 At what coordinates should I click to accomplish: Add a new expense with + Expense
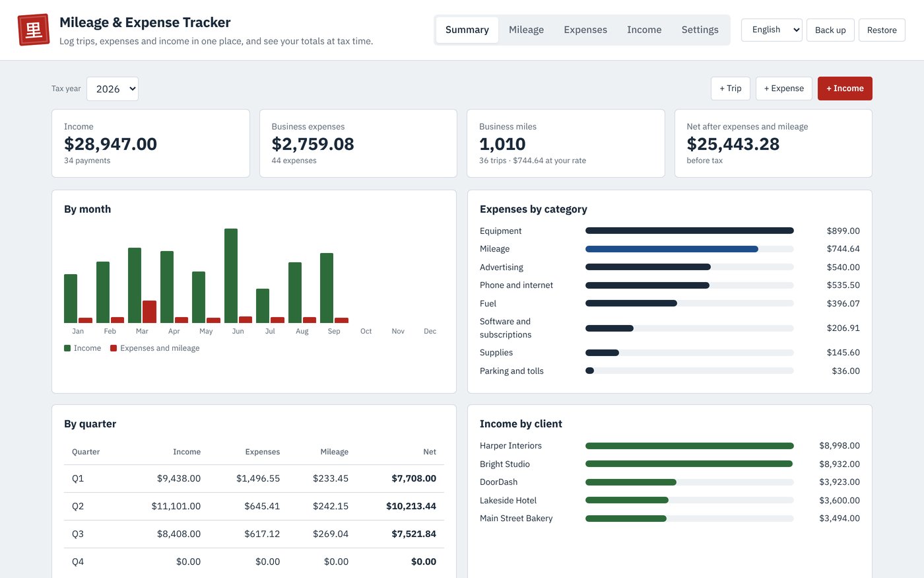(784, 89)
